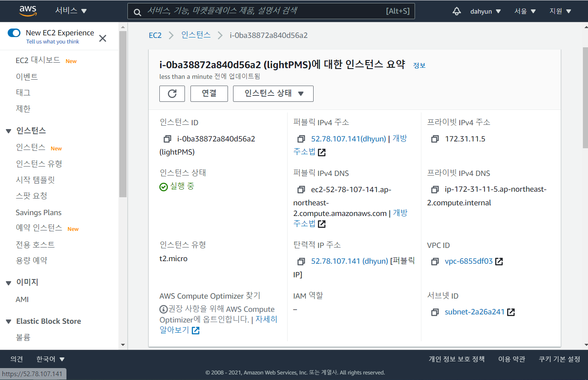Image resolution: width=588 pixels, height=380 pixels.
Task: Open 전용 호스트 in the sidebar
Action: pos(35,245)
